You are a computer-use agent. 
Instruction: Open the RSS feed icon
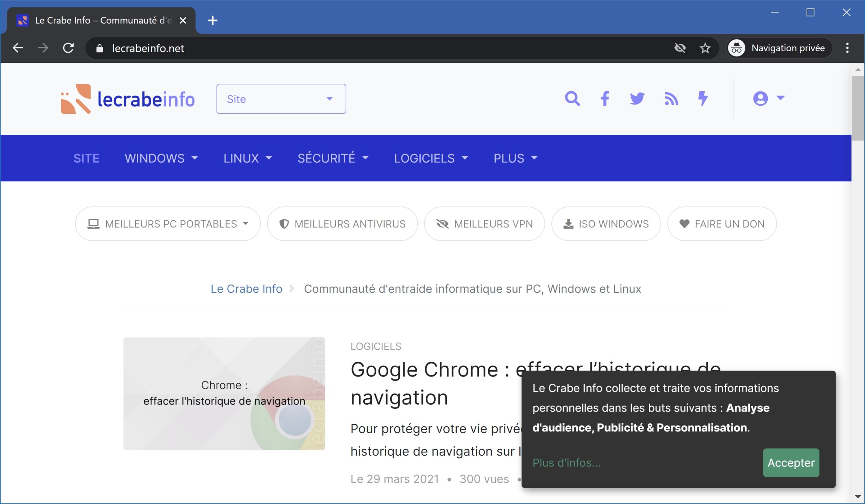pos(671,99)
